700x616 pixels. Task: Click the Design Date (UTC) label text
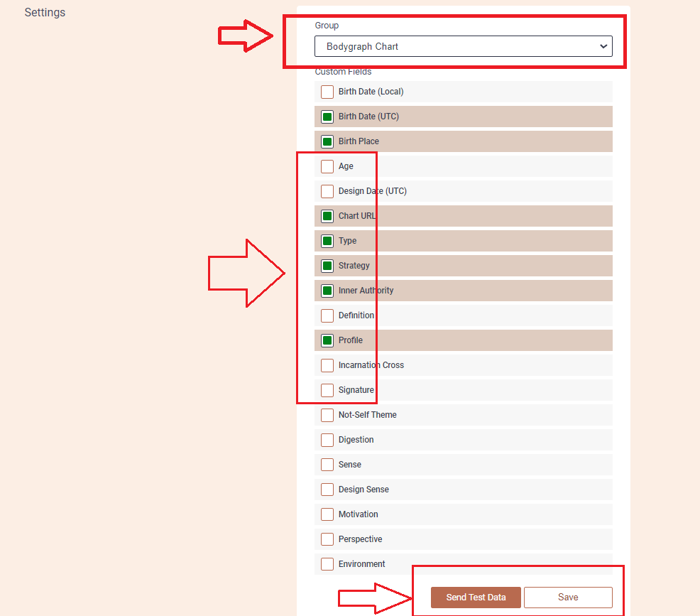[x=372, y=191]
